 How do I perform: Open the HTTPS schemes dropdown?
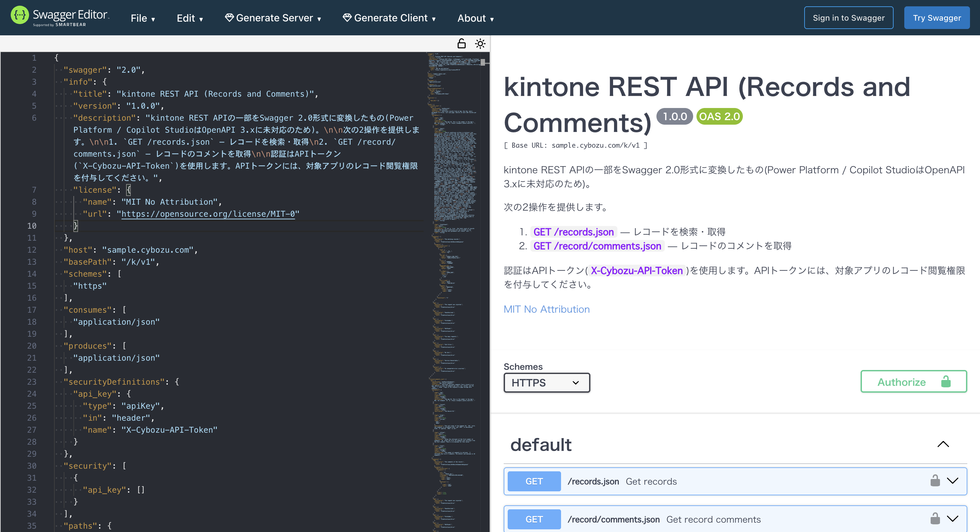tap(546, 383)
